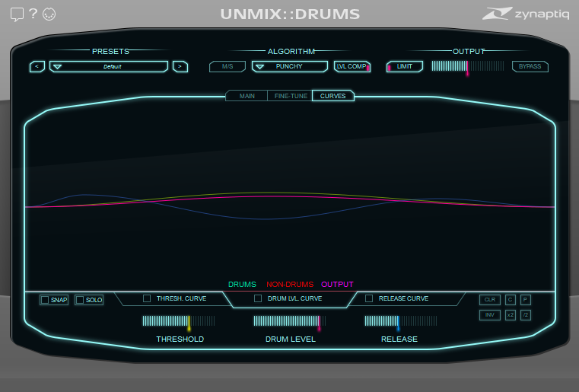
Task: Enable the DRUM LVL. CURVE checkbox
Action: coord(258,298)
